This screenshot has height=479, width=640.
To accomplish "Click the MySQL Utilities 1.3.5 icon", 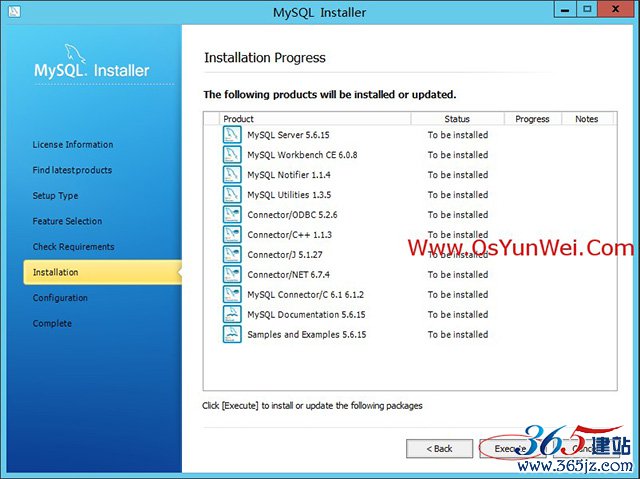I will [x=232, y=195].
